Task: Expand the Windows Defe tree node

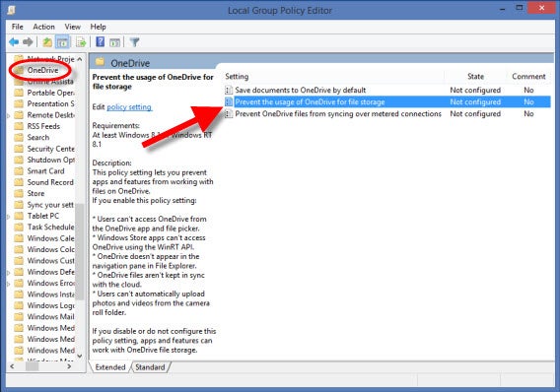Action: coord(9,273)
